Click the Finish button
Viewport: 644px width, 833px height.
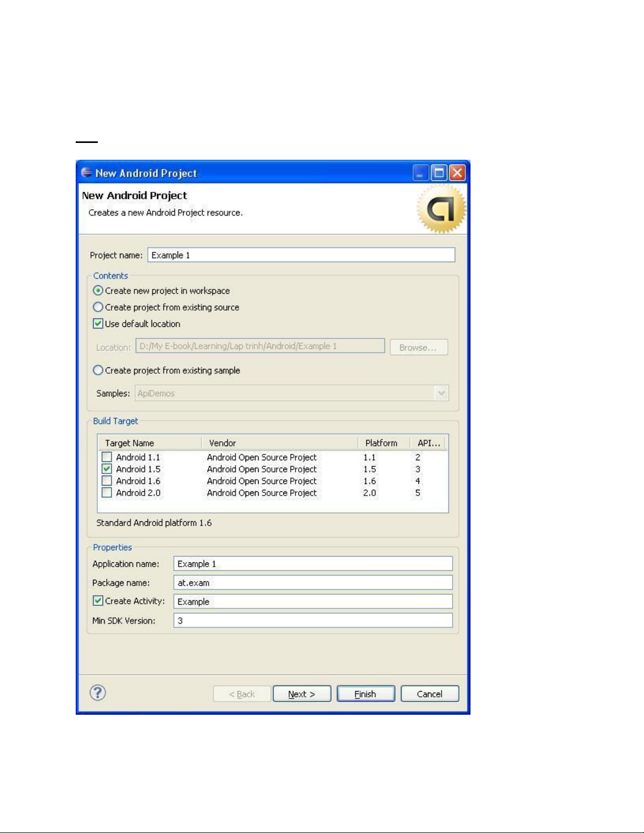coord(365,694)
